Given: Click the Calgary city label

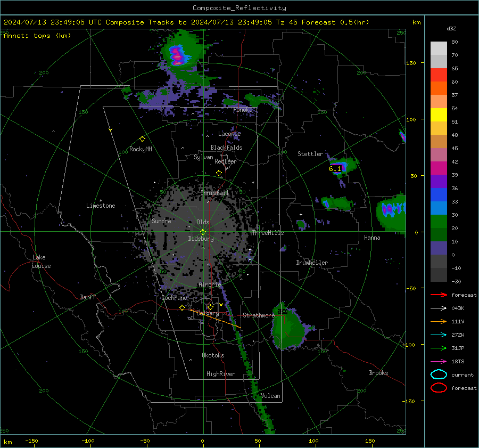Looking at the screenshot, I should [x=208, y=313].
